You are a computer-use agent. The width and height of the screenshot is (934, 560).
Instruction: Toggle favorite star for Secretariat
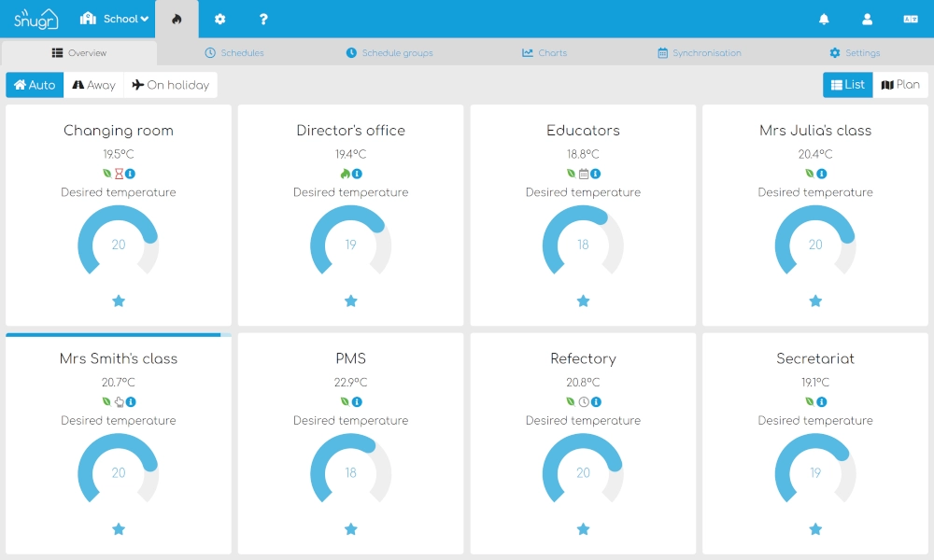point(815,529)
